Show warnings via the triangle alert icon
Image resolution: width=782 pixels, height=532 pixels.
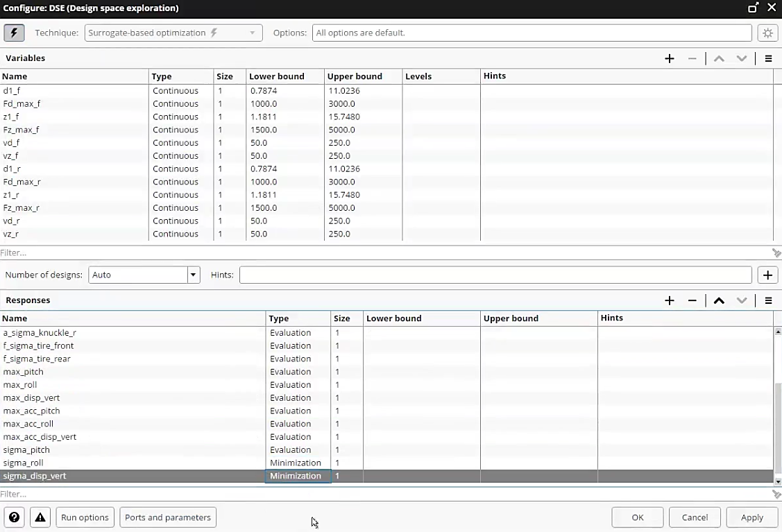point(40,517)
